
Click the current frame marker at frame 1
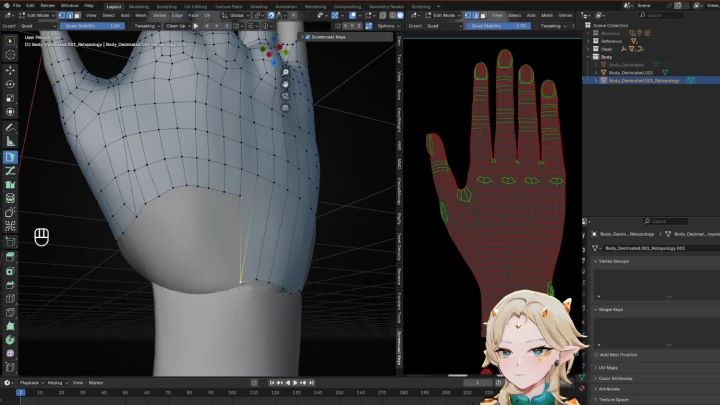coord(21,393)
